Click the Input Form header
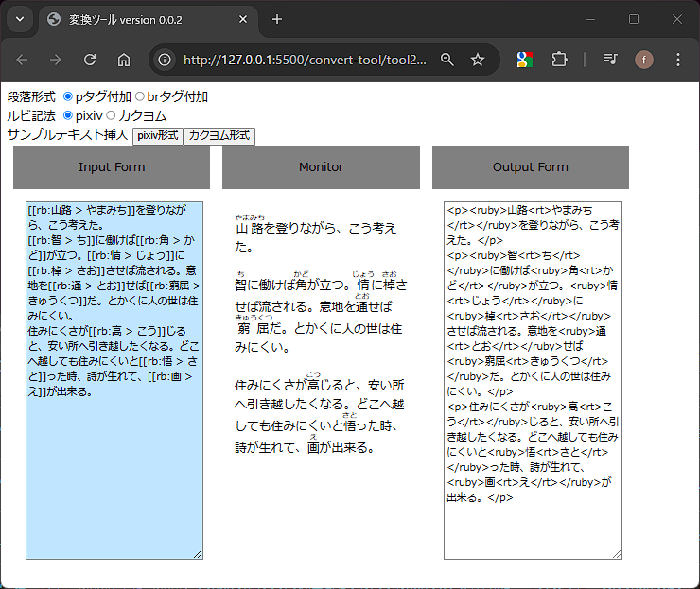The image size is (700, 589). point(112,167)
